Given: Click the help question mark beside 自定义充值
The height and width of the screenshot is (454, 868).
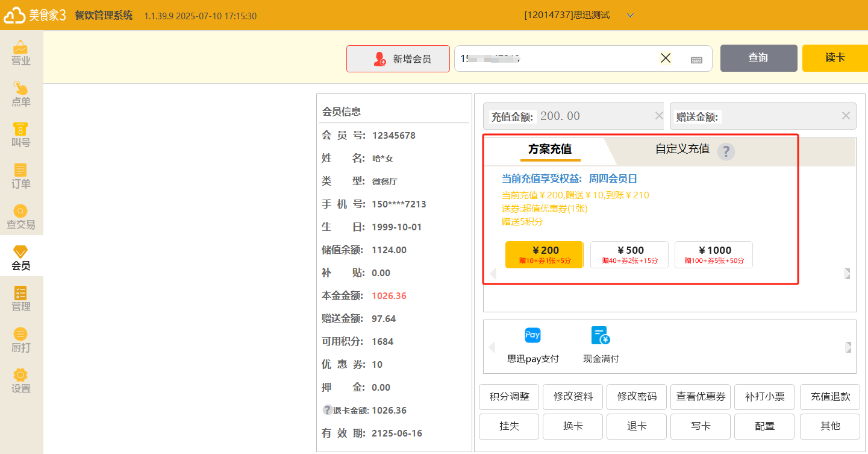Looking at the screenshot, I should click(x=726, y=151).
